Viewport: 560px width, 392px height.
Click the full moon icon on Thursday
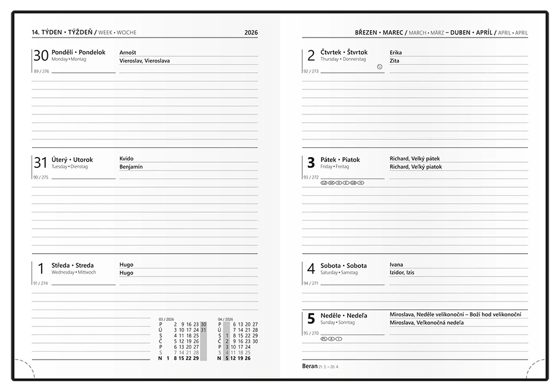coord(380,67)
